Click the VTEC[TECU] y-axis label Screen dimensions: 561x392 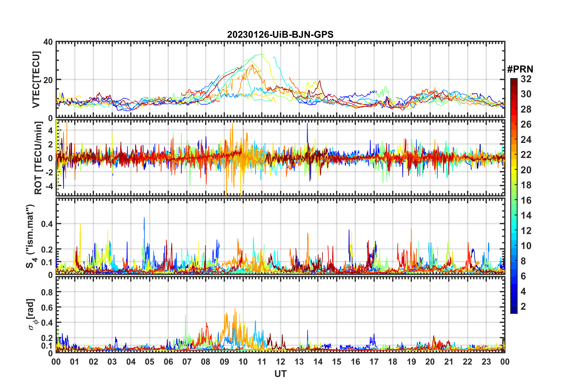pos(36,80)
